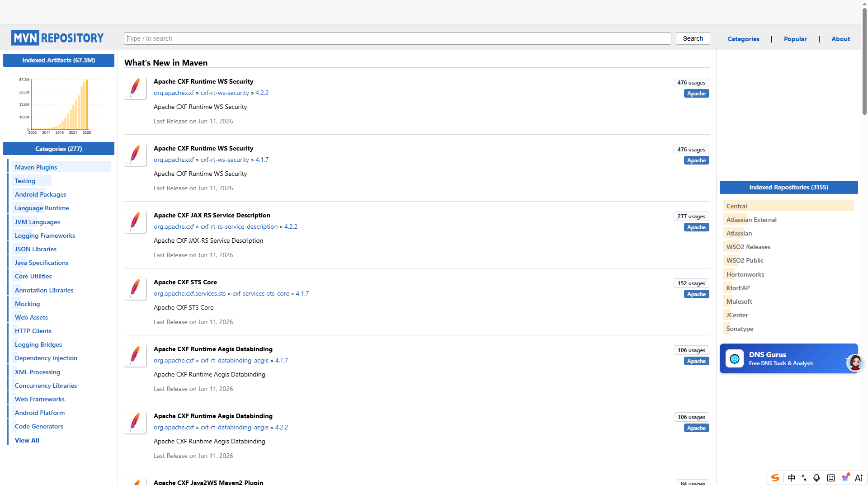Click feather icon beside Apache CXF STS Core
The image size is (868, 485).
point(135,289)
